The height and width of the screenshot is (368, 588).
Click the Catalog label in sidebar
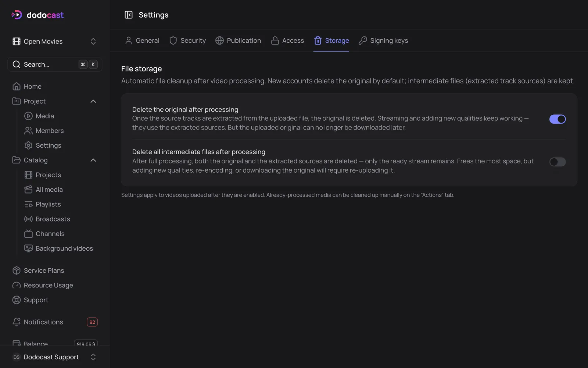(36, 160)
